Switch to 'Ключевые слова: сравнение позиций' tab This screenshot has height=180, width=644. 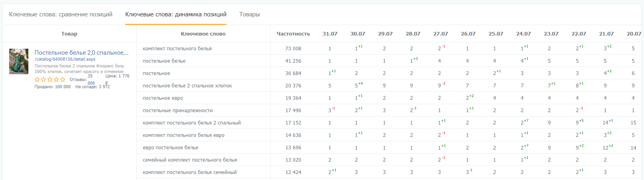61,14
